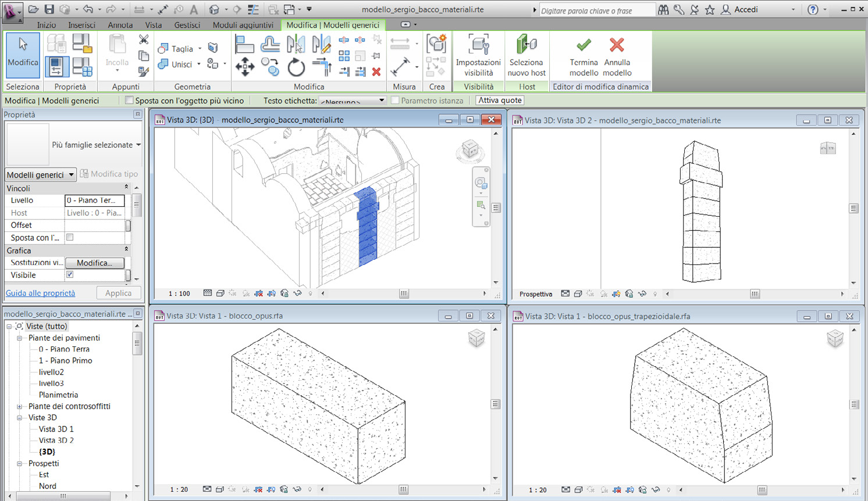Click the Undo arrow icon
Image resolution: width=868 pixels, height=501 pixels.
point(88,9)
